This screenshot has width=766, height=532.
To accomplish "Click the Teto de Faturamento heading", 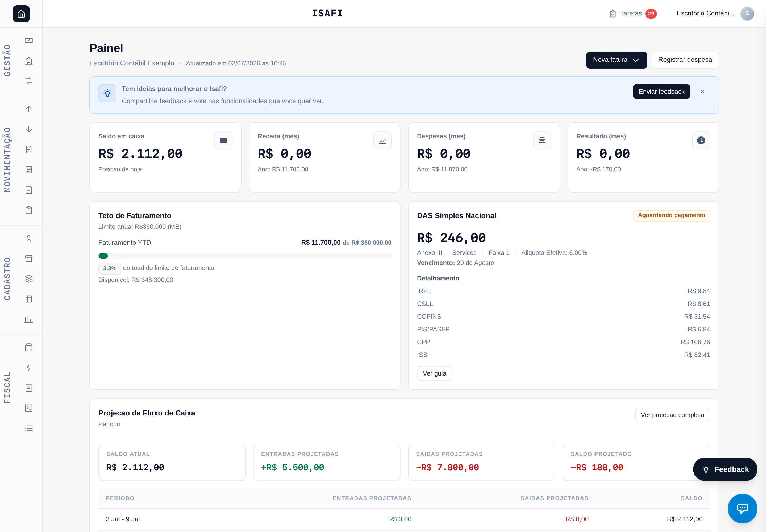I will click(x=135, y=216).
